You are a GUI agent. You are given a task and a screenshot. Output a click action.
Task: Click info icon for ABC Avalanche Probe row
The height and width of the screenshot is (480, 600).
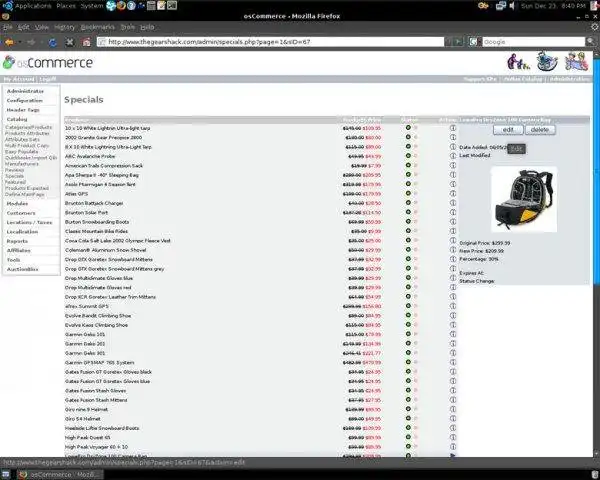[x=453, y=156]
